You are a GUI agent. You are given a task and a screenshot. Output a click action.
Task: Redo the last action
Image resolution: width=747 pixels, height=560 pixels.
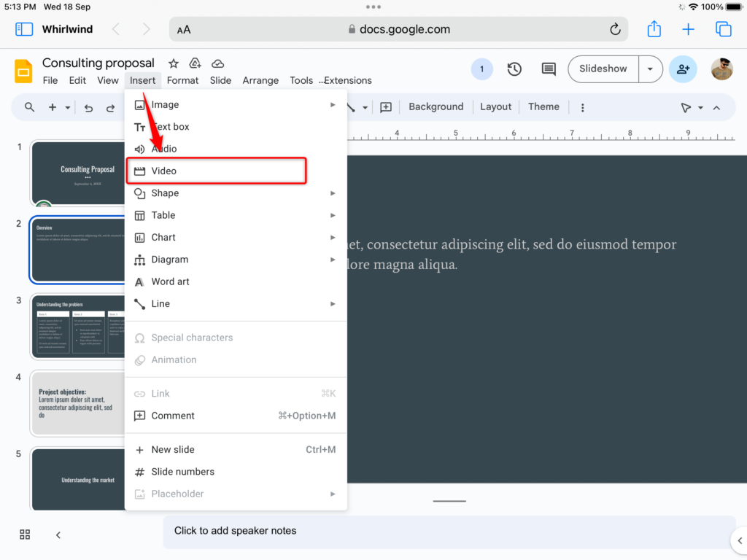[x=111, y=106]
